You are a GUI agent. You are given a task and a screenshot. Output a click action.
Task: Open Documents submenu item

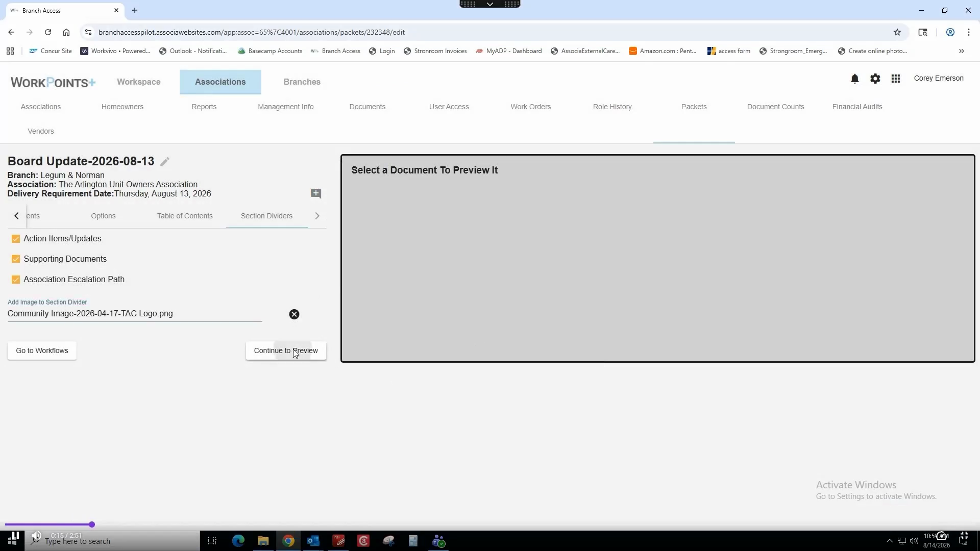point(367,107)
